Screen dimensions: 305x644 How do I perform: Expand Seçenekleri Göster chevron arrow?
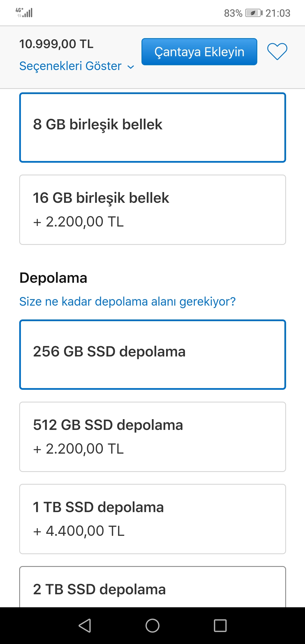(130, 67)
